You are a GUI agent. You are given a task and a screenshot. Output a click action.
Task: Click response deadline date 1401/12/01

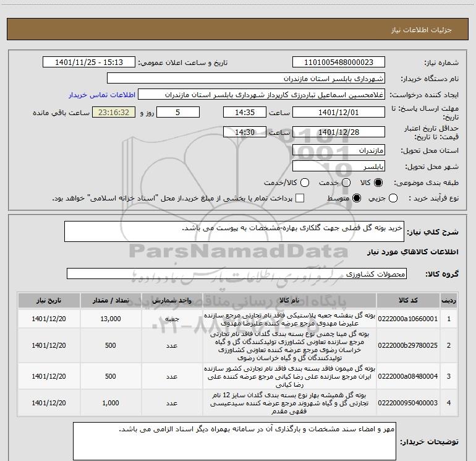(339, 112)
